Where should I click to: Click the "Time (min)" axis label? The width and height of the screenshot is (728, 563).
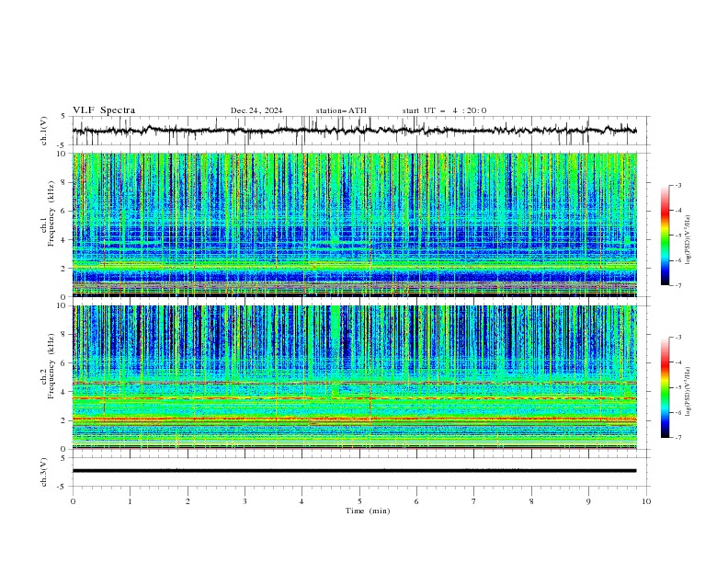(368, 511)
